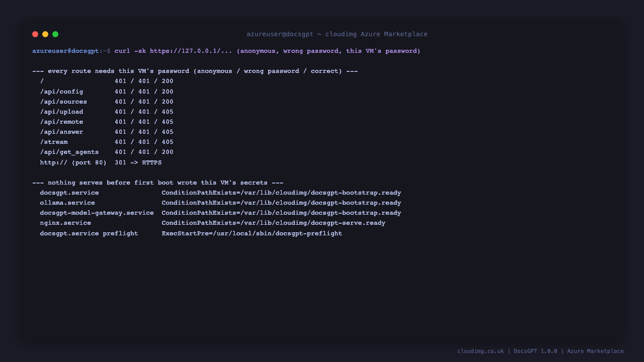The width and height of the screenshot is (644, 362).
Task: Select the curl -sk https://127.0.0.1 command text
Action: click(268, 51)
